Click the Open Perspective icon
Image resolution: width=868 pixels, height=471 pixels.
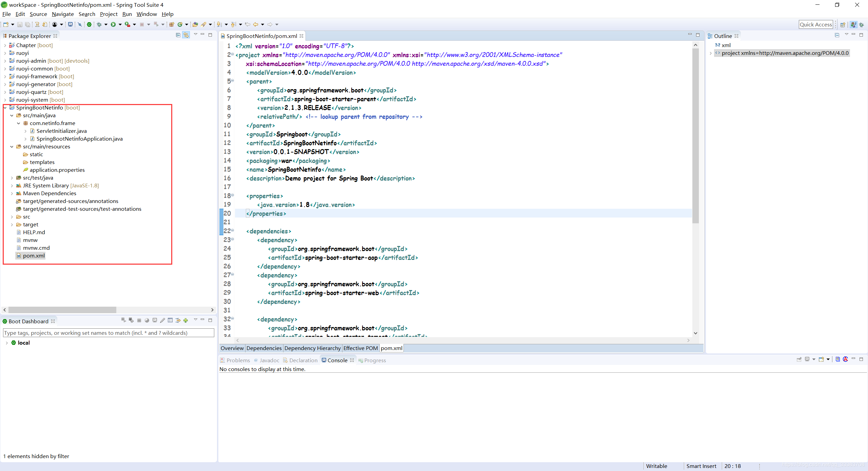click(x=843, y=24)
